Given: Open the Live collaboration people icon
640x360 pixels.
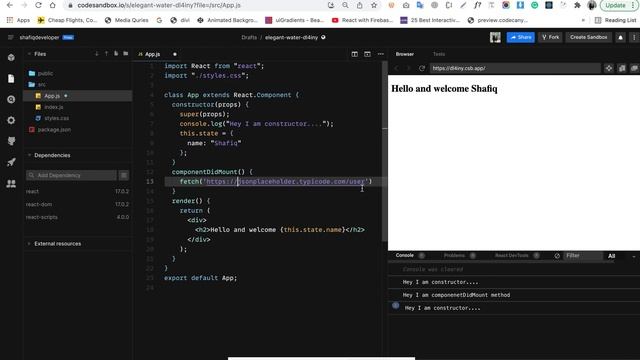Looking at the screenshot, I should point(11,184).
